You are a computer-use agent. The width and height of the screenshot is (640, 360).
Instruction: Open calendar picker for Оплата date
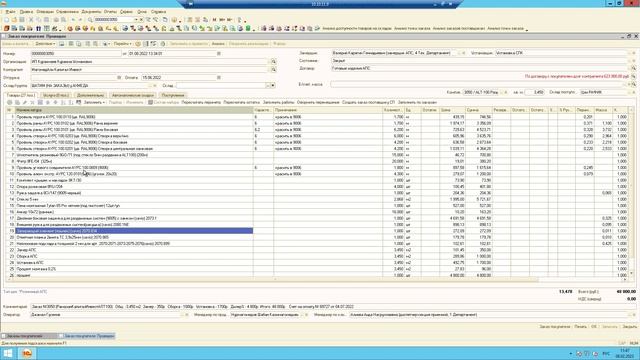click(x=219, y=78)
